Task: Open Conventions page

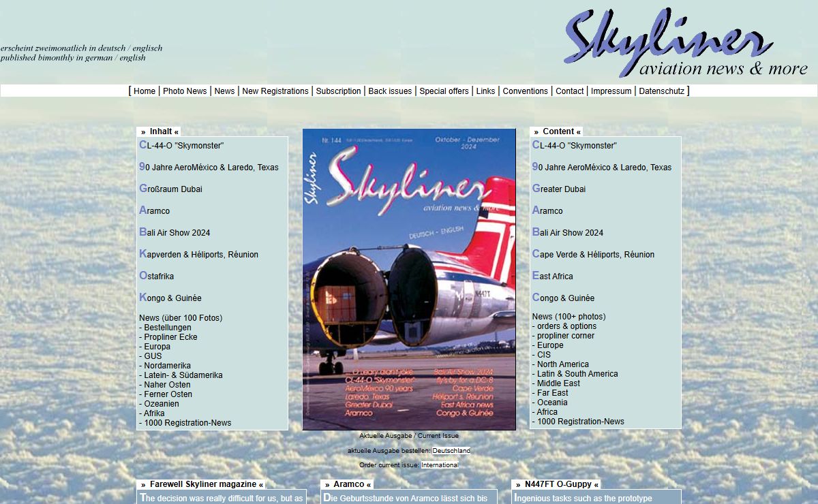Action: point(525,91)
